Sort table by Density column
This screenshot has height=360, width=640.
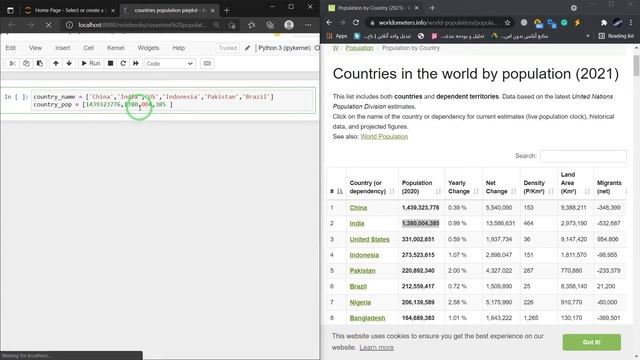(x=538, y=187)
